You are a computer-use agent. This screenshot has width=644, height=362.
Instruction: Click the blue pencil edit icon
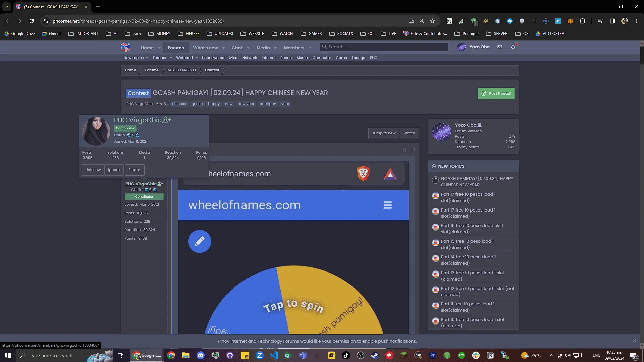click(x=200, y=241)
